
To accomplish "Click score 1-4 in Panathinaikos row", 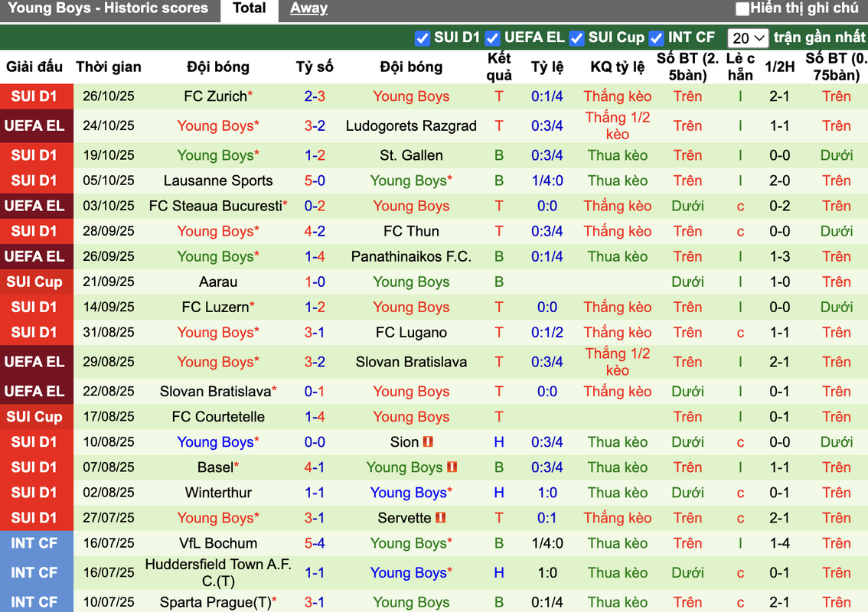I will (315, 256).
